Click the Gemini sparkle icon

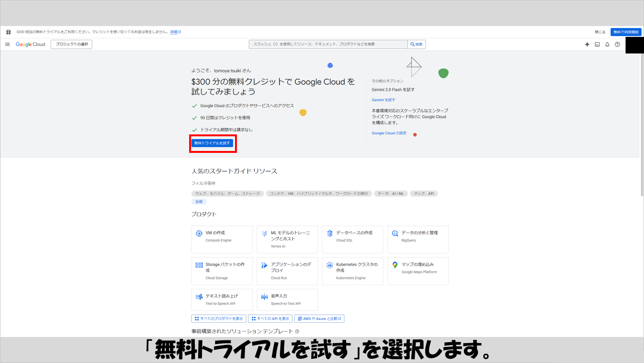(x=587, y=44)
